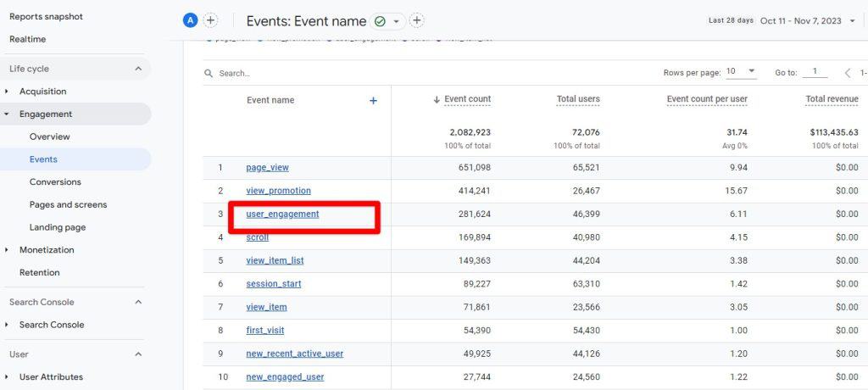Expand the Monetization tree item
The height and width of the screenshot is (390, 868).
(7, 250)
